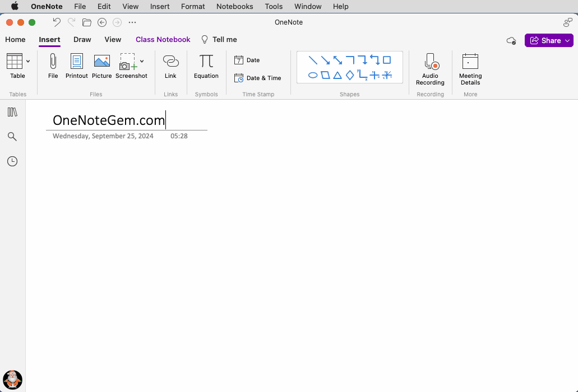Show notebooks navigation in sidebar
The width and height of the screenshot is (578, 392).
tap(12, 112)
